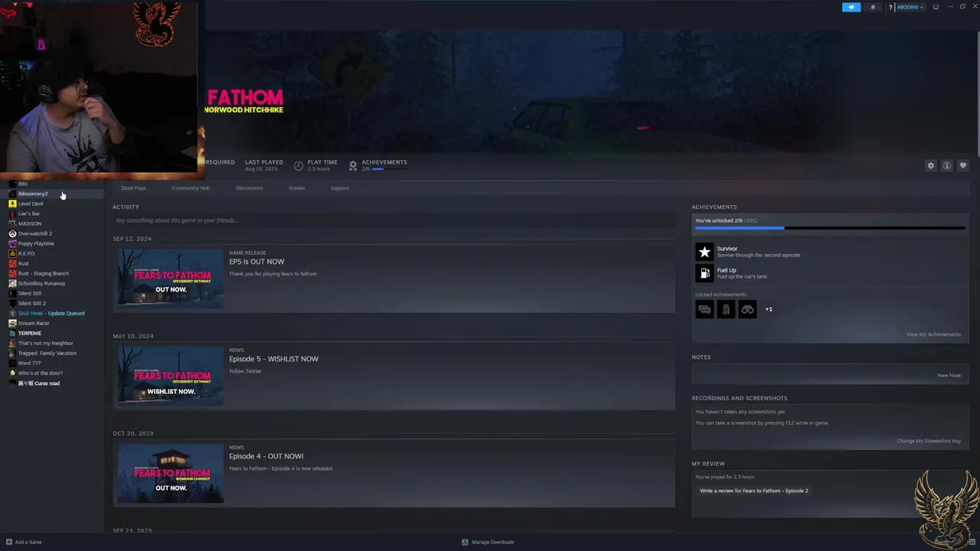Click the locked canister achievement icon
The width and height of the screenshot is (980, 551).
pos(726,309)
